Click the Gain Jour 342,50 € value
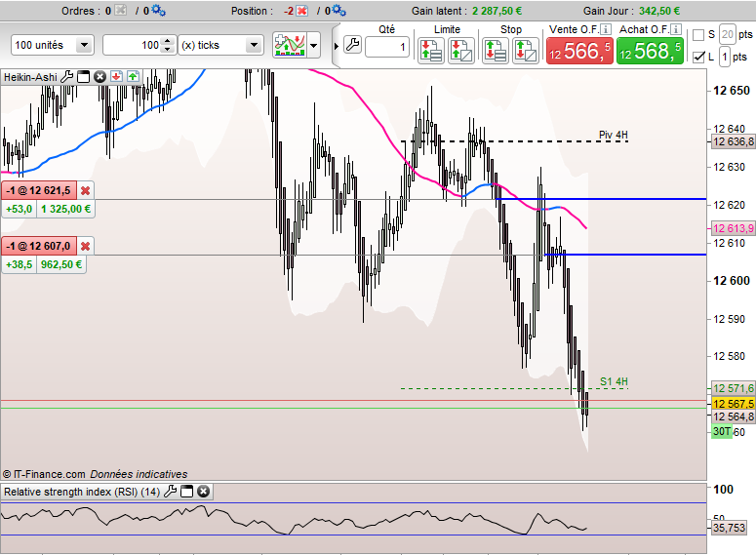Viewport: 756px width, 555px height. pos(659,11)
